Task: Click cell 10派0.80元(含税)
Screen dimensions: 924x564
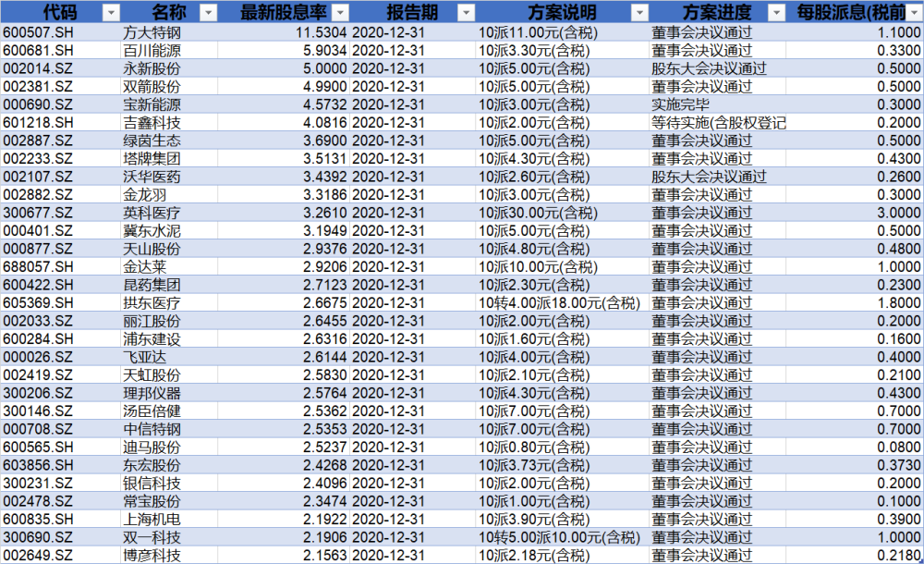Action: coord(562,447)
